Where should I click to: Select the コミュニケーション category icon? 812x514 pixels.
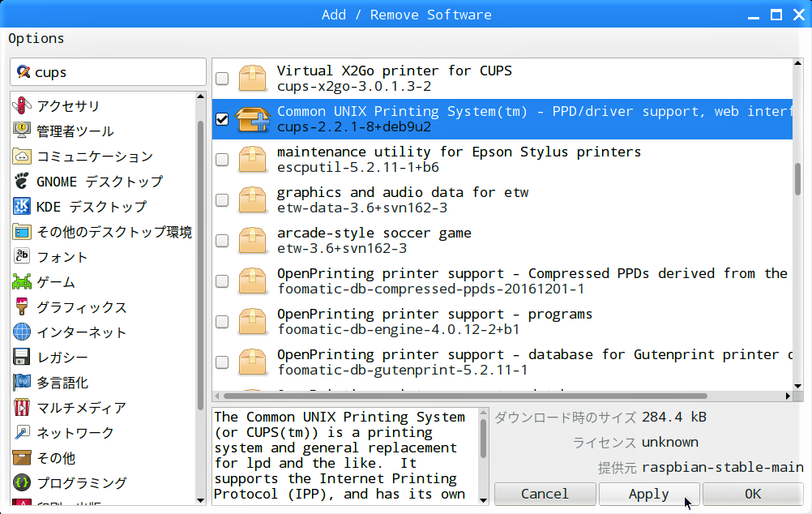22,156
